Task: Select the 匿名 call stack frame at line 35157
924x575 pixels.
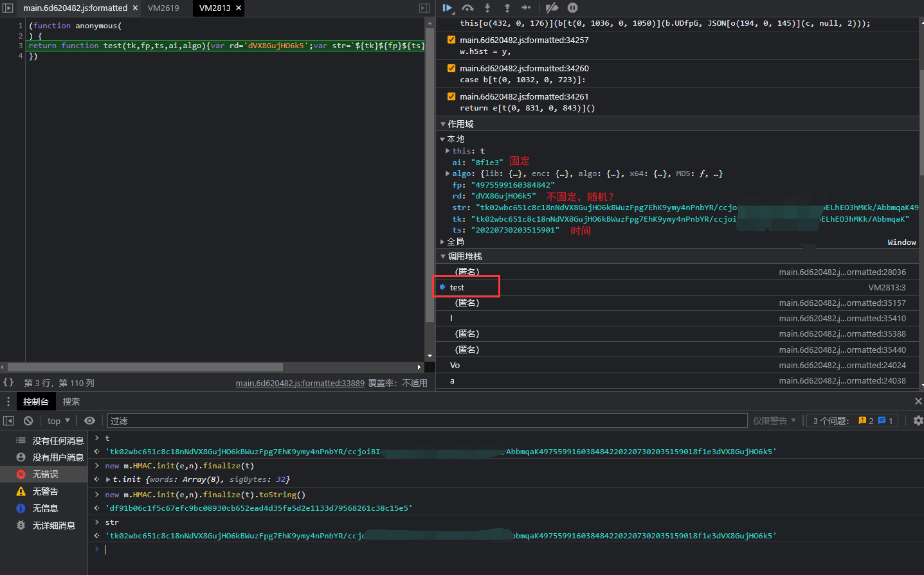Action: (467, 303)
